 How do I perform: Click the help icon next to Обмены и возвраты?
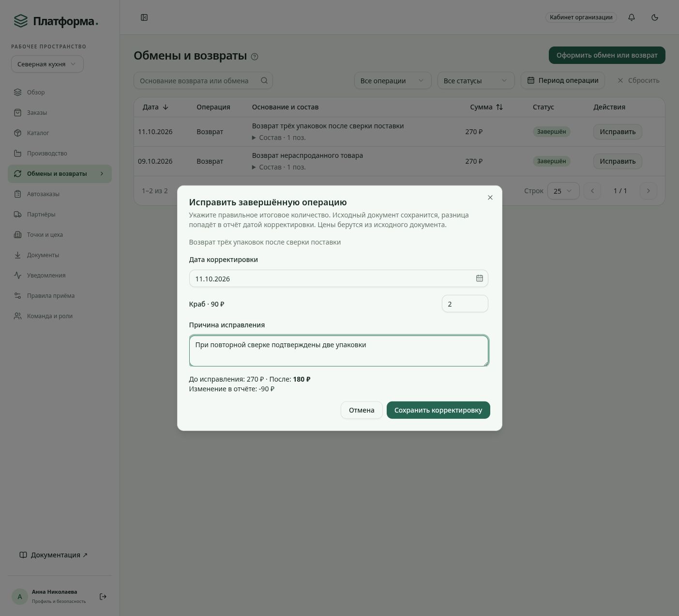pyautogui.click(x=255, y=57)
